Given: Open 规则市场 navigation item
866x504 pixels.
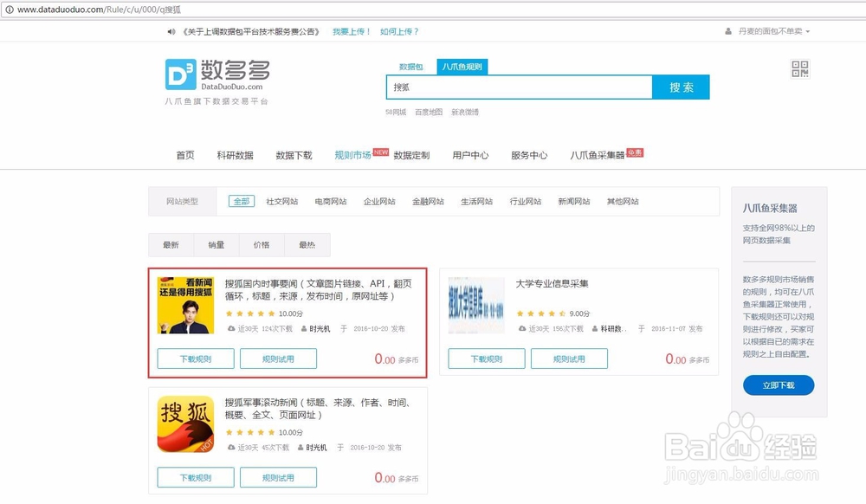Looking at the screenshot, I should point(352,155).
